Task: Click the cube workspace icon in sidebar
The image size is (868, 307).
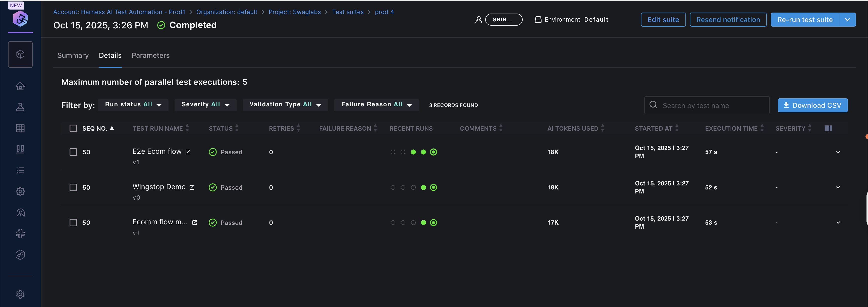Action: [20, 54]
